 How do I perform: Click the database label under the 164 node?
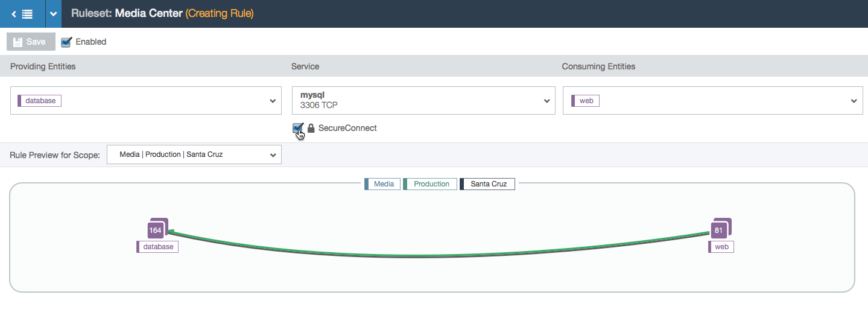[x=157, y=247]
